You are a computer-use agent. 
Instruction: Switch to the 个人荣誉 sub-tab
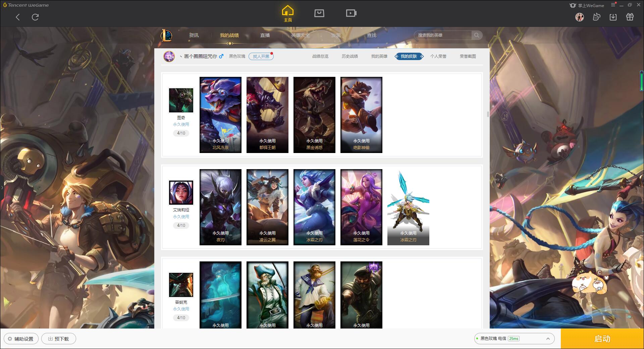[438, 56]
